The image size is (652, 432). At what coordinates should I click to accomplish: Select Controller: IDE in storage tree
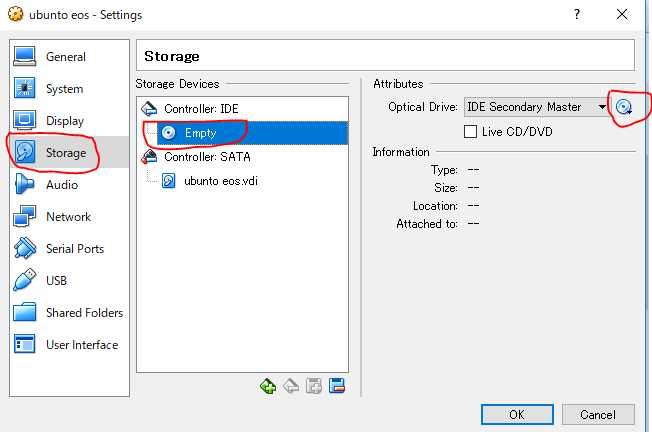pos(202,108)
